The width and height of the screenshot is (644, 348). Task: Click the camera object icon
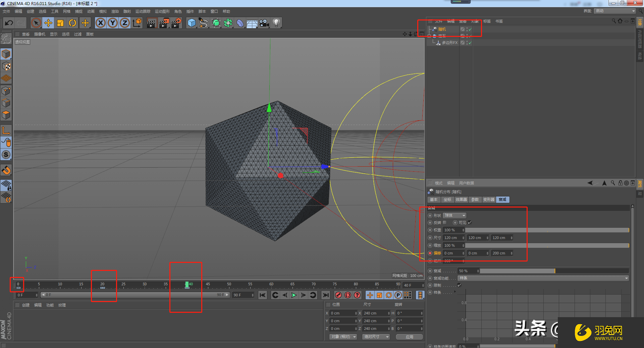tap(264, 23)
